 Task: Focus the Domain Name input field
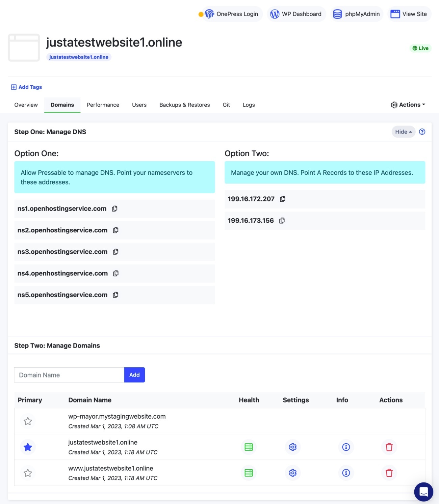click(69, 375)
